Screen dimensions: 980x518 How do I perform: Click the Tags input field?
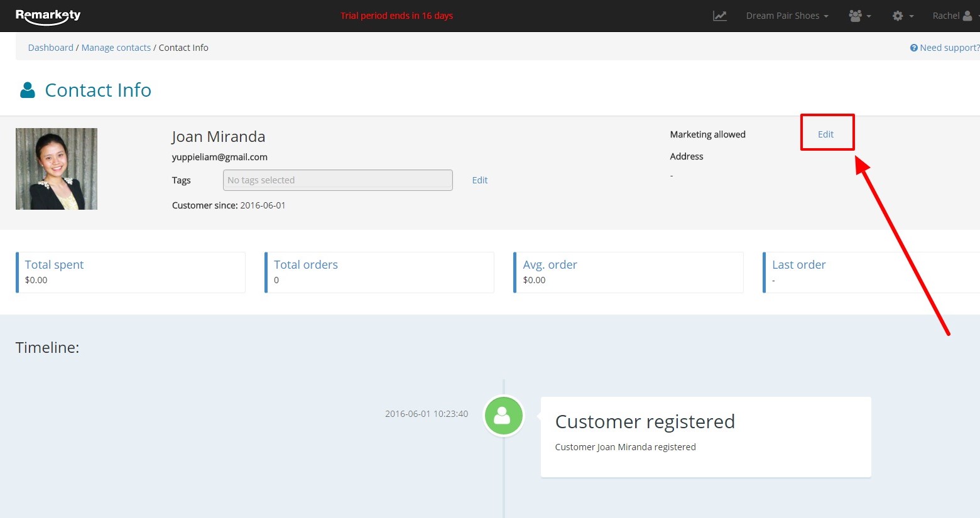point(338,180)
